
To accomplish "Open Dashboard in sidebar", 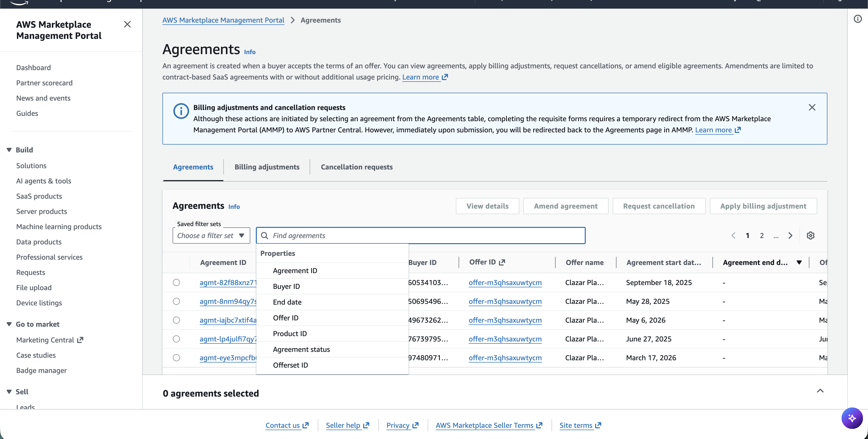I will pyautogui.click(x=33, y=68).
